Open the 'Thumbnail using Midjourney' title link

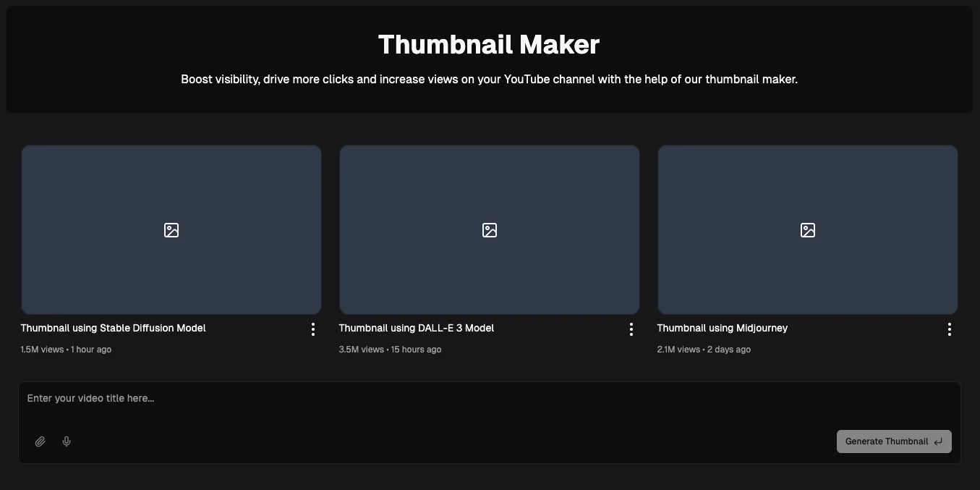tap(722, 328)
